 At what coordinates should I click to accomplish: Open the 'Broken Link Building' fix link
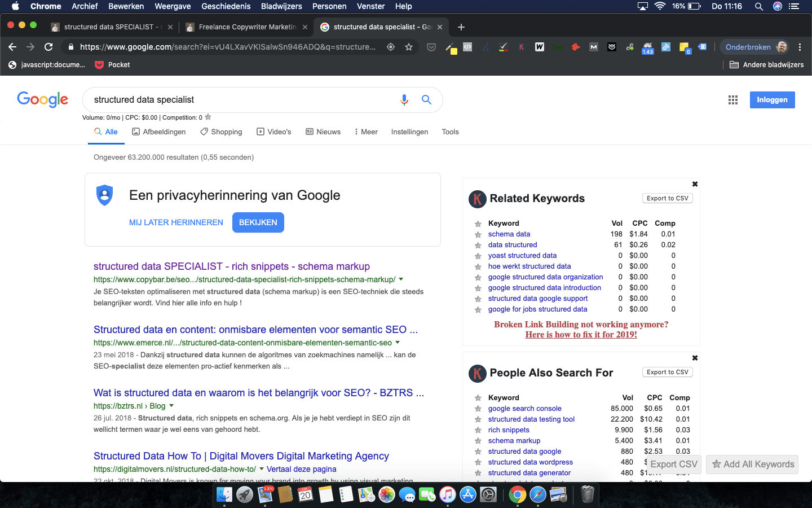(581, 334)
